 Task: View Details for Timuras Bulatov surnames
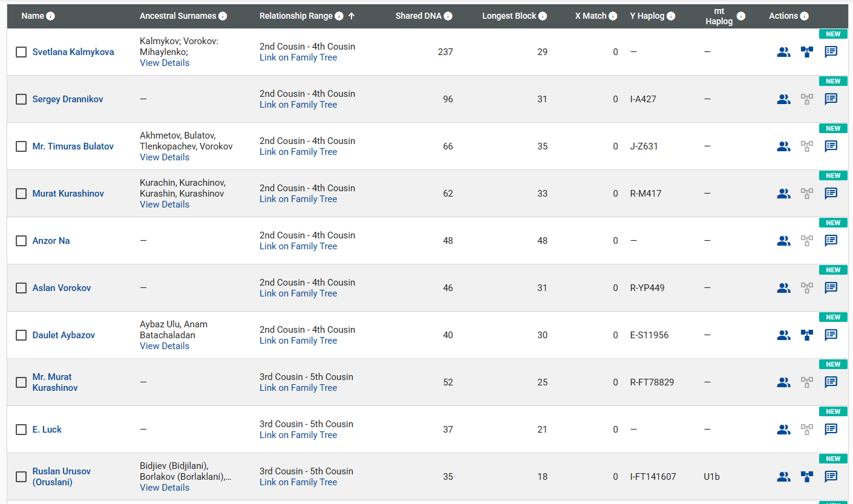pyautogui.click(x=165, y=157)
